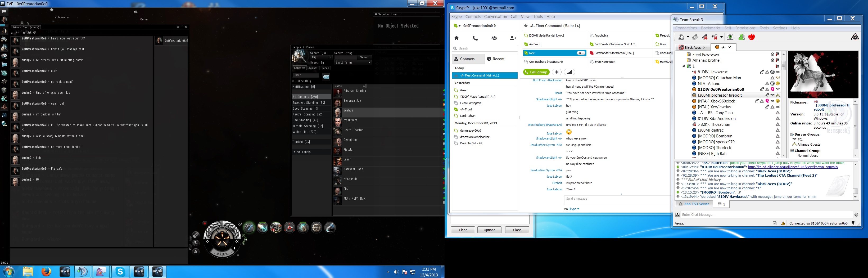Open Skype status dropdown beside 0o0Preatorian0o0
The image size is (868, 278).
pos(457,26)
